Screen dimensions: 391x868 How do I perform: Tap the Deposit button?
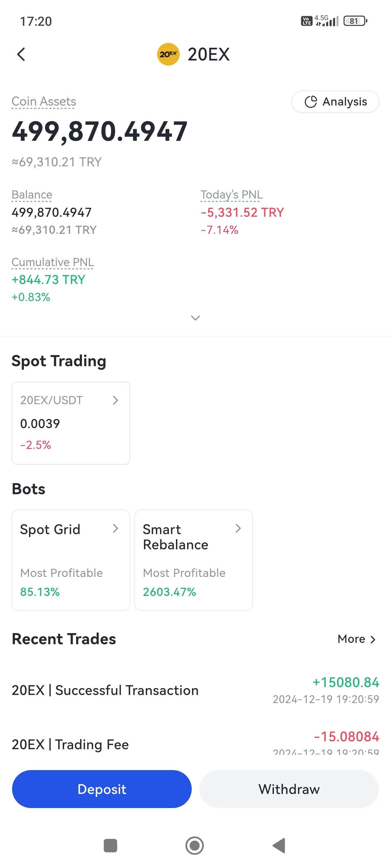(102, 789)
